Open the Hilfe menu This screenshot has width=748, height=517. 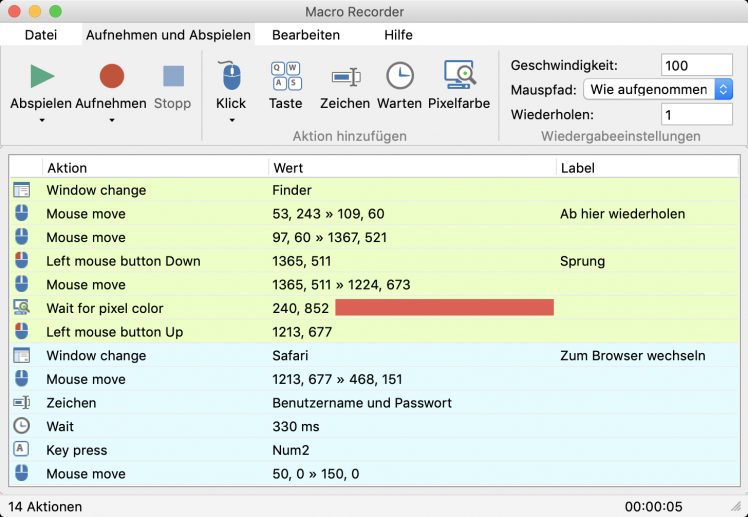click(398, 35)
